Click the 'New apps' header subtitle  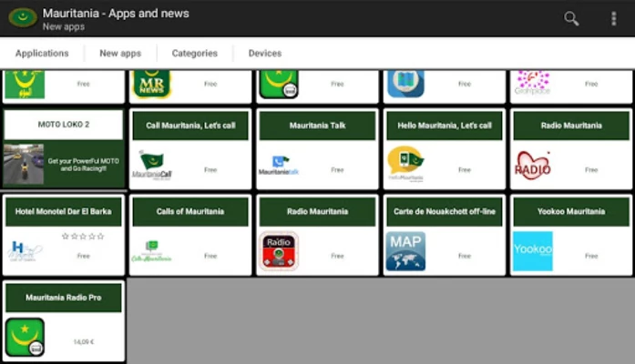(64, 26)
